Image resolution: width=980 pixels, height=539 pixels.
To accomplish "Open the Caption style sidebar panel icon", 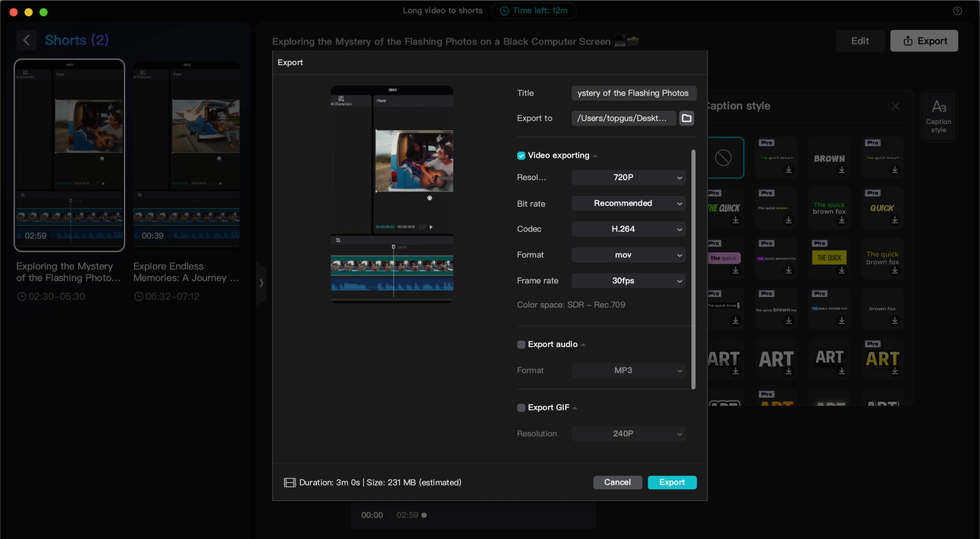I will point(939,116).
